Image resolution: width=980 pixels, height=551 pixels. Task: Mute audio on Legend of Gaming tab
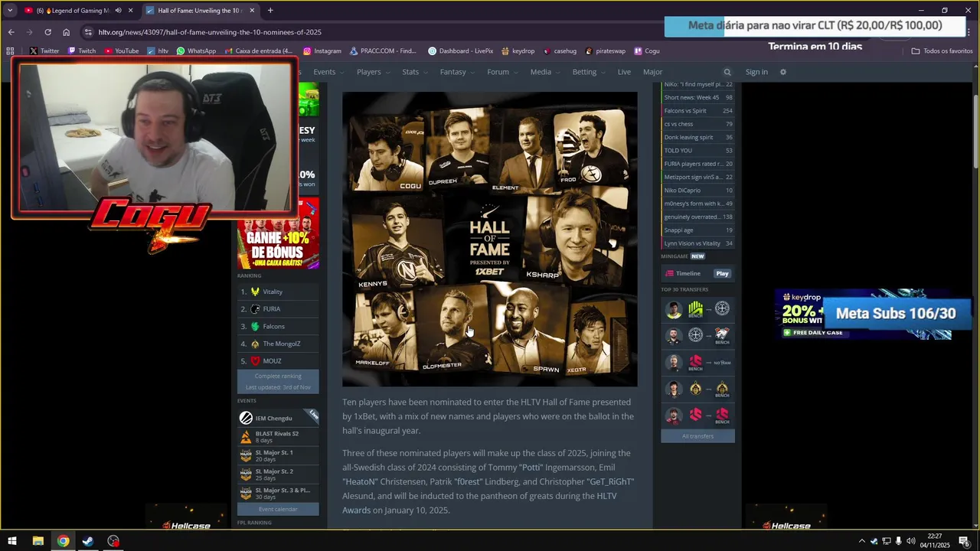pos(118,11)
